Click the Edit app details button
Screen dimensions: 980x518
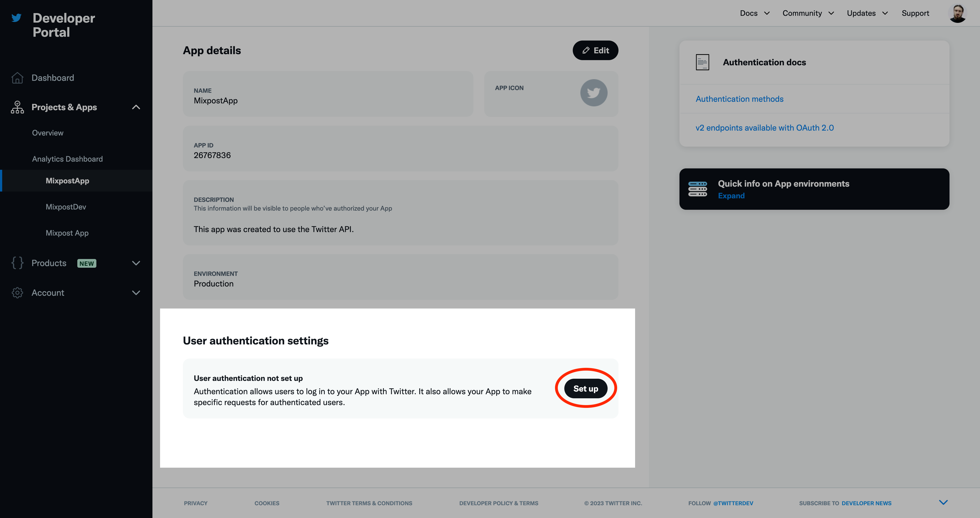595,50
